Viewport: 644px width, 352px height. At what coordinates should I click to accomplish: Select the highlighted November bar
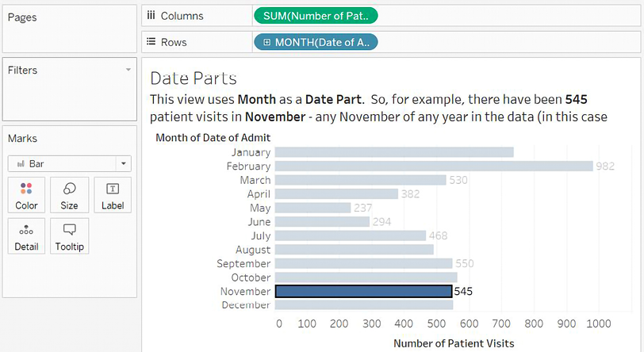363,291
